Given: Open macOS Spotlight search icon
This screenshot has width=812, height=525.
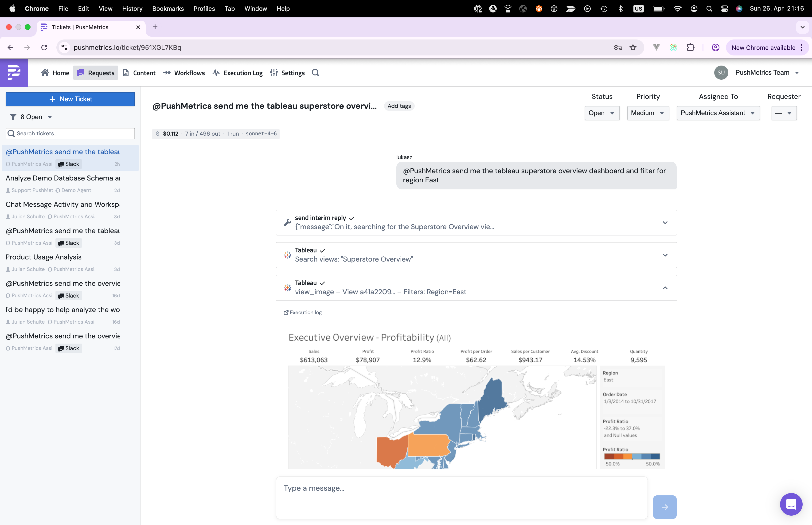Looking at the screenshot, I should click(709, 8).
